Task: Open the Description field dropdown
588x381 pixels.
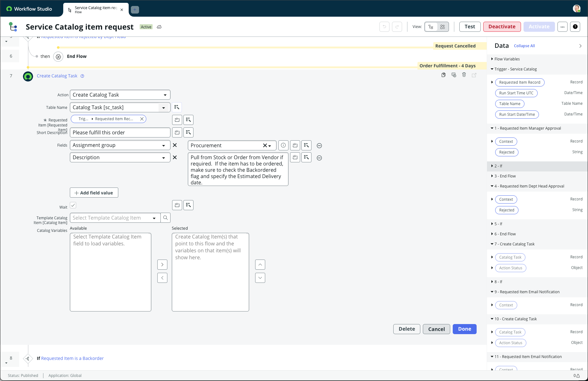Action: click(x=120, y=157)
